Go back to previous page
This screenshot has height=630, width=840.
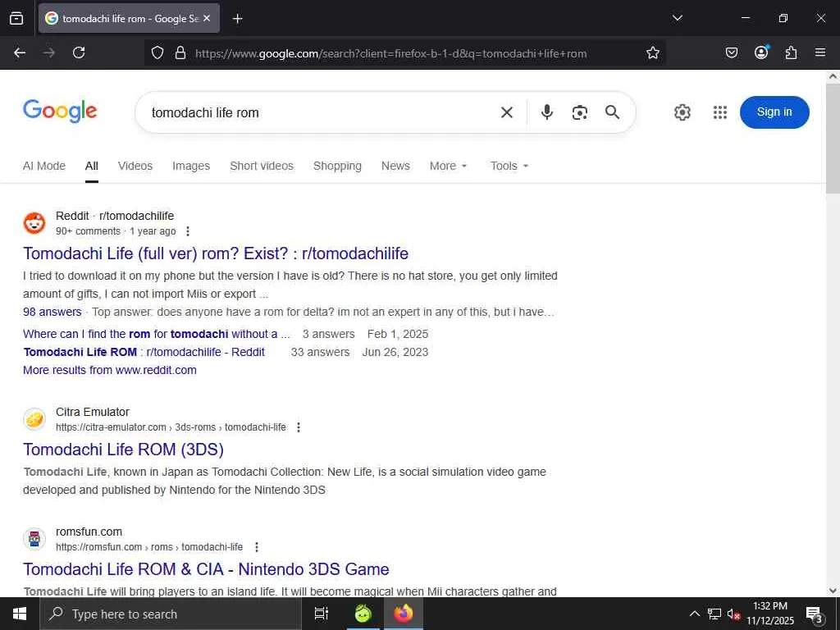coord(20,52)
